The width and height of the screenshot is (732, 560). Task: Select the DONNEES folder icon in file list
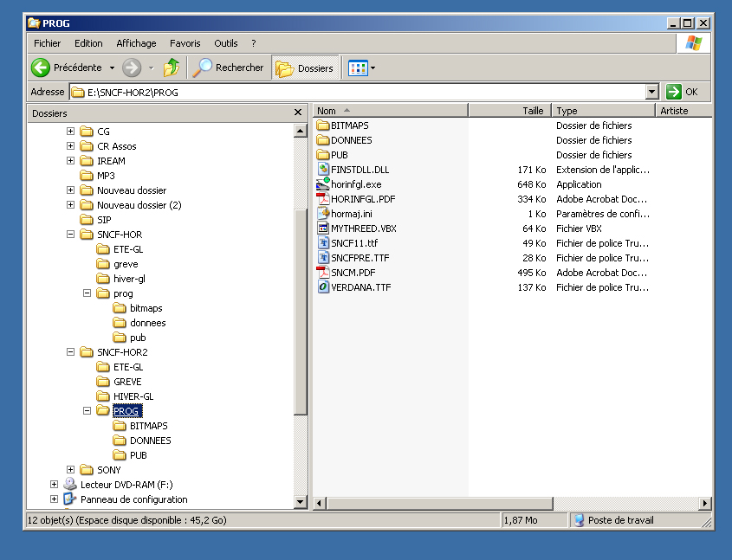pos(323,140)
